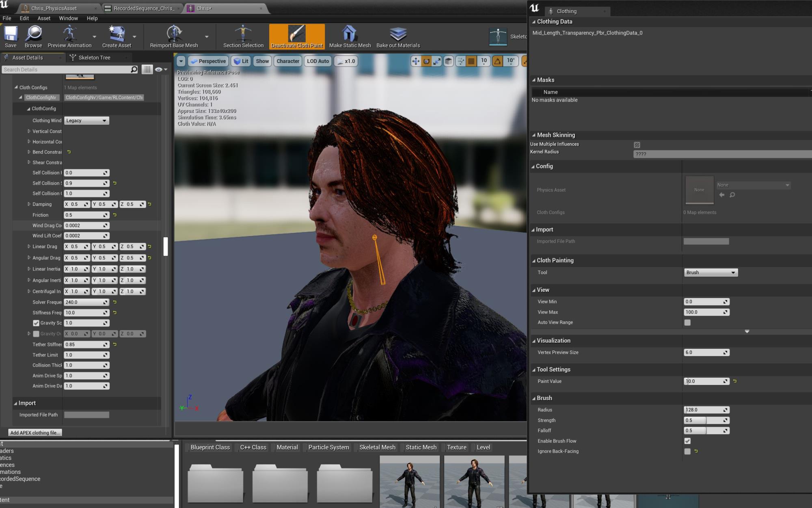This screenshot has width=812, height=508.
Task: Open Clothing Wind Legacy dropdown
Action: click(86, 121)
